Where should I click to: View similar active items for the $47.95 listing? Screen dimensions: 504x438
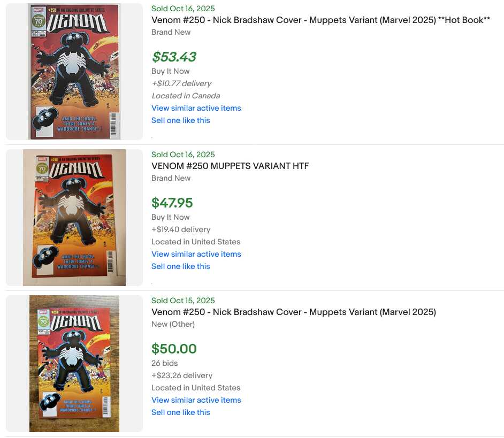196,254
